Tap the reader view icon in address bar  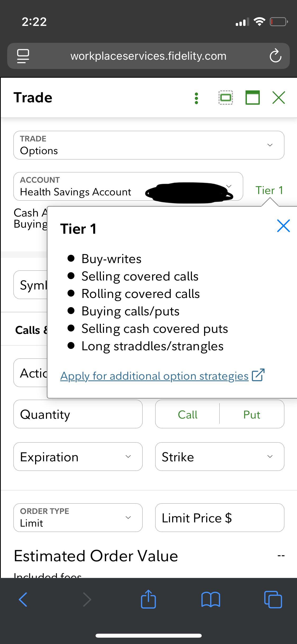[23, 56]
